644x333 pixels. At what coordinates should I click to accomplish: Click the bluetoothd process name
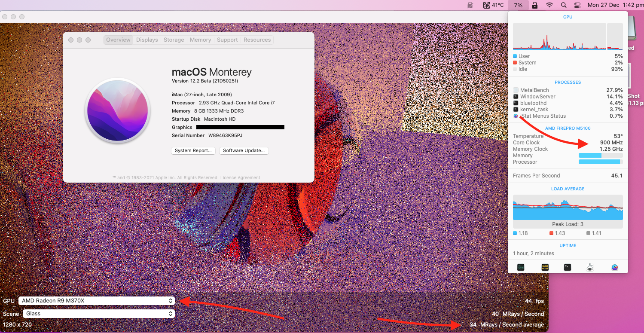[x=533, y=103]
